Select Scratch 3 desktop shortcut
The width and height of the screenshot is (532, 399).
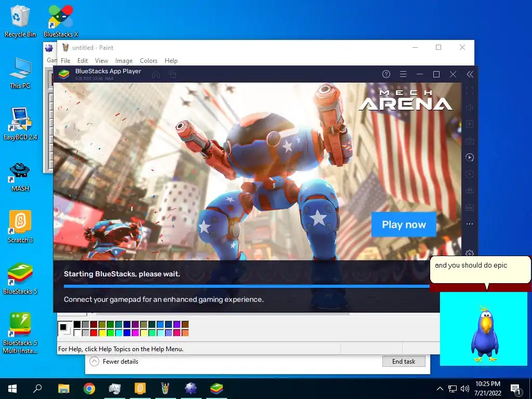tap(20, 227)
